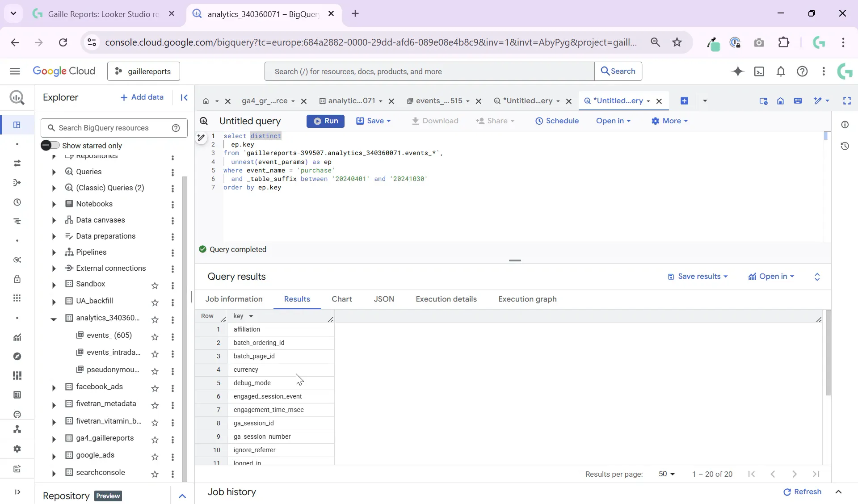Run the query

325,121
